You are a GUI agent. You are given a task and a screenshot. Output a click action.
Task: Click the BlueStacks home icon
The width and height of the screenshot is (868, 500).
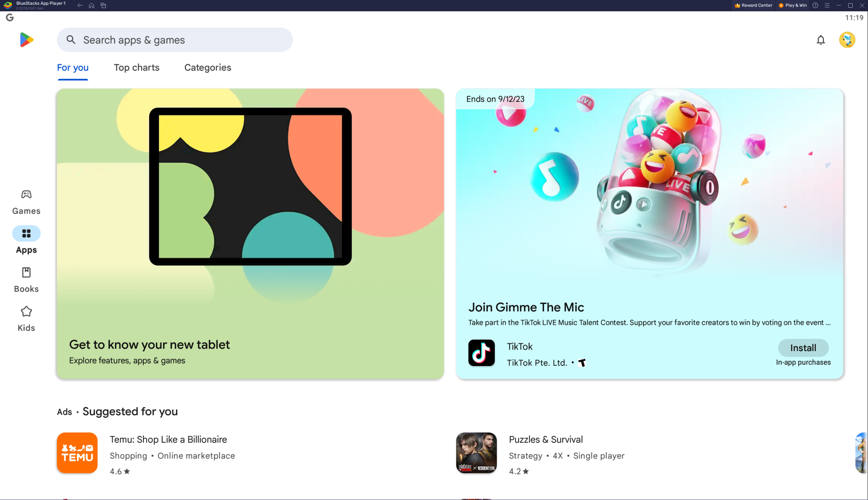[92, 5]
